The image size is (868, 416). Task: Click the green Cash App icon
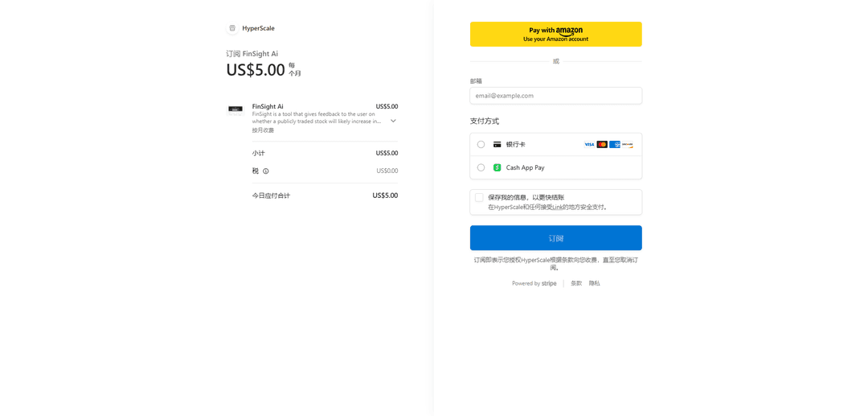point(497,167)
